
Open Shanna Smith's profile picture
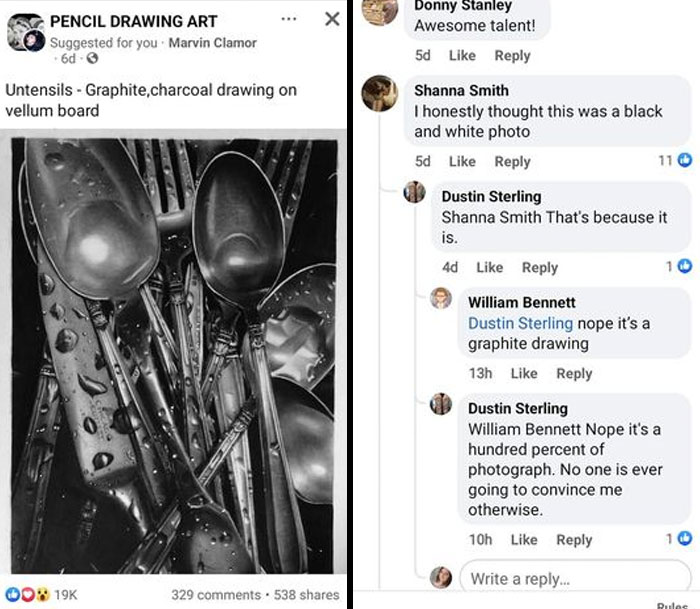coord(380,93)
